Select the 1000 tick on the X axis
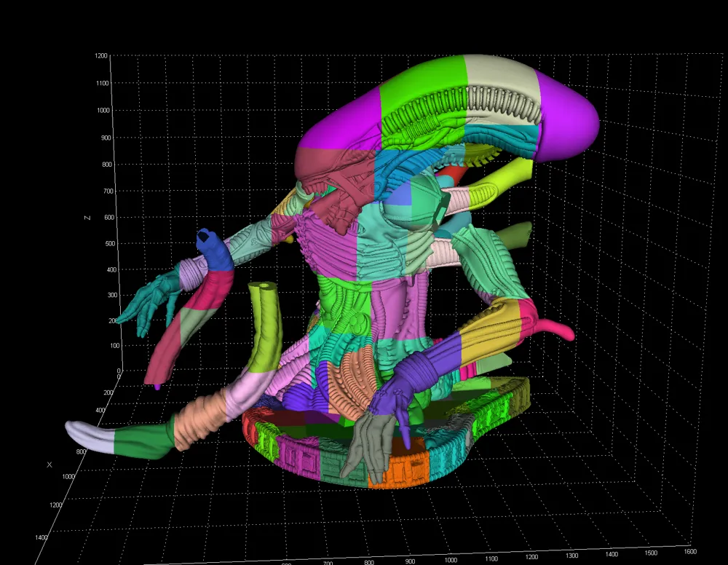The image size is (728, 565). [x=68, y=477]
